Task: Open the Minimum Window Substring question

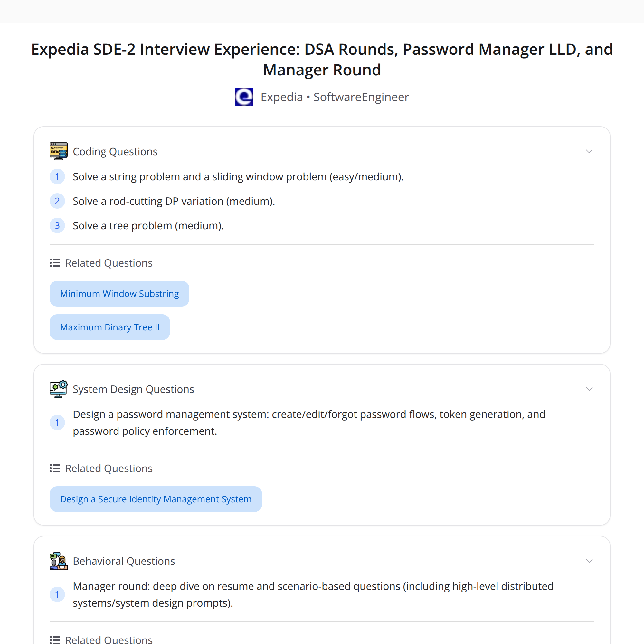Action: pos(119,293)
